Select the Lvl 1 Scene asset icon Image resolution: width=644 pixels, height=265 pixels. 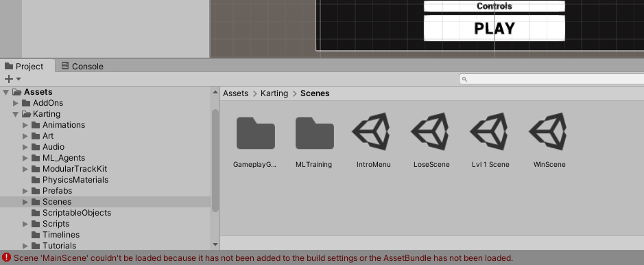tap(490, 132)
